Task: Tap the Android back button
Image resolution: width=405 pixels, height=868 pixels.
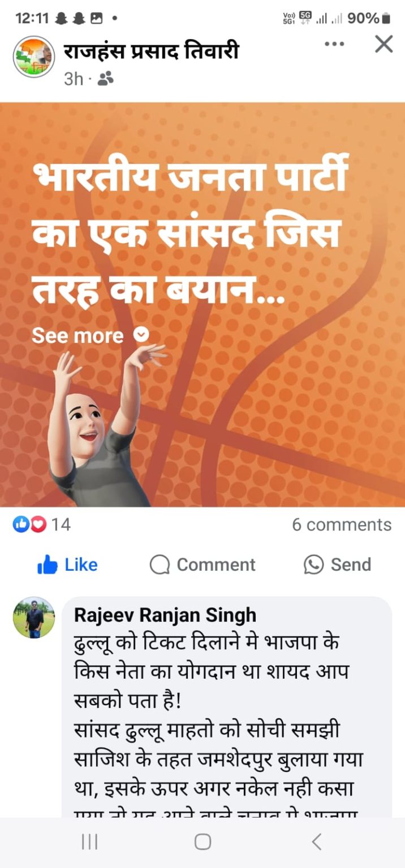Action: point(317,842)
